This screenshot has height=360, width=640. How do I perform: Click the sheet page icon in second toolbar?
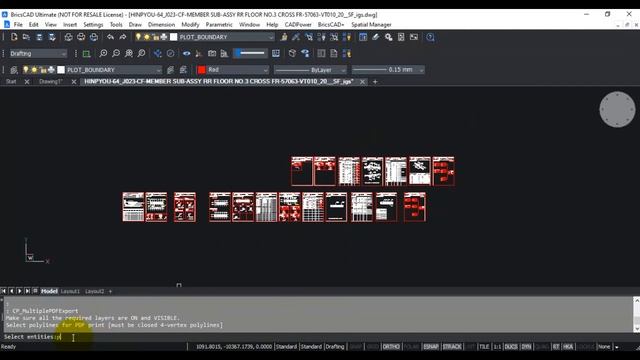coord(334,53)
